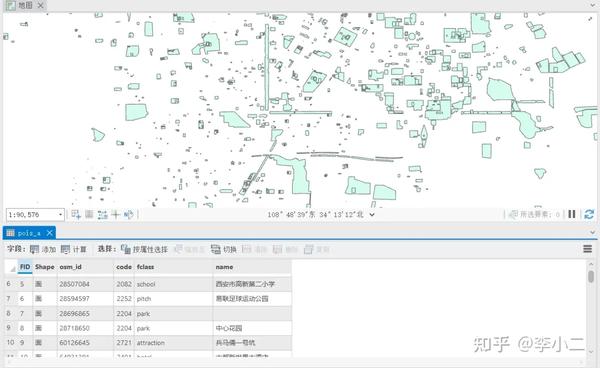Viewport: 600px width, 368px height.
Task: Click the rotate/navigator icon in map toolbar
Action: (129, 215)
